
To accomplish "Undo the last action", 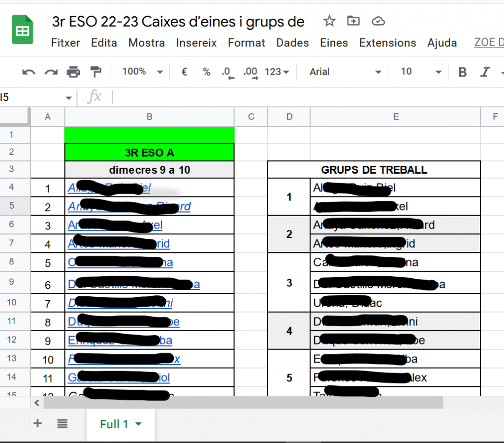I will click(x=29, y=72).
